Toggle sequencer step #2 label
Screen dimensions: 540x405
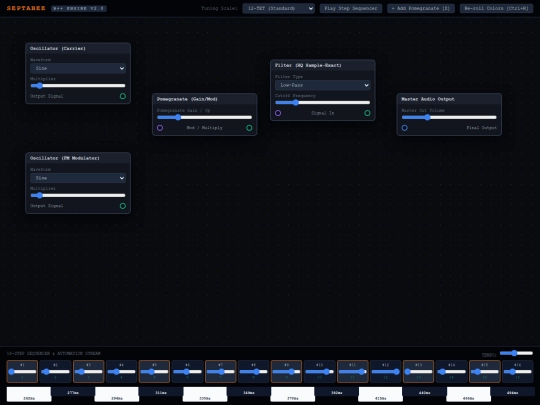55,365
